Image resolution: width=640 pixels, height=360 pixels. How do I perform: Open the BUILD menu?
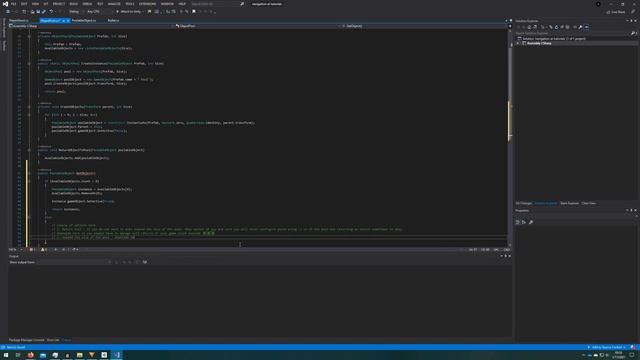[73, 4]
